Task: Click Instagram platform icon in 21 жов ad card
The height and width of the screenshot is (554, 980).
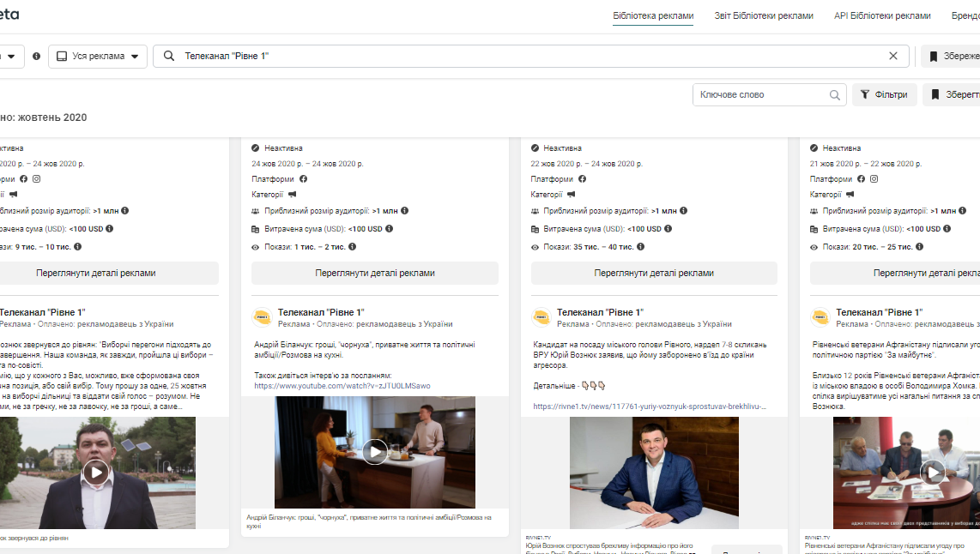Action: click(x=874, y=179)
